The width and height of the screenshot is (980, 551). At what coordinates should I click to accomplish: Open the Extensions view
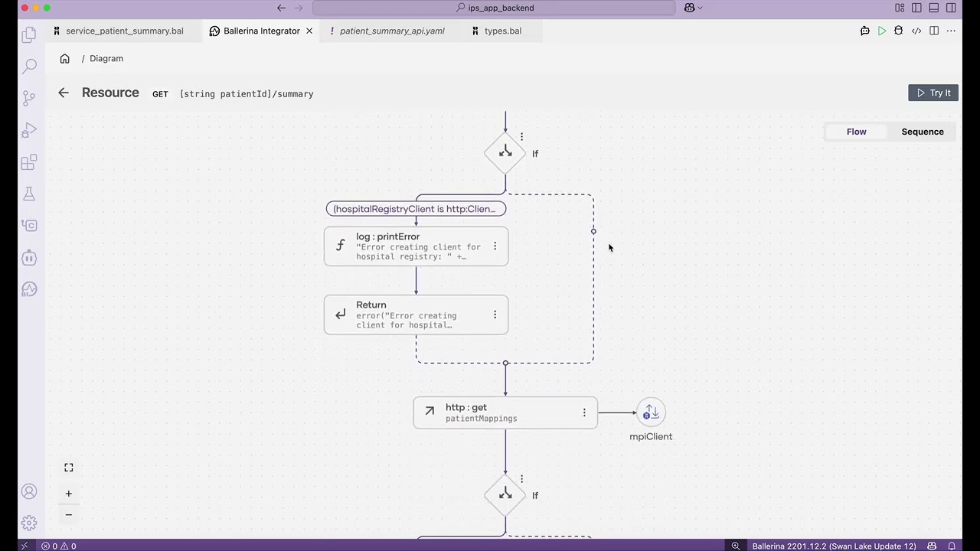coord(29,162)
